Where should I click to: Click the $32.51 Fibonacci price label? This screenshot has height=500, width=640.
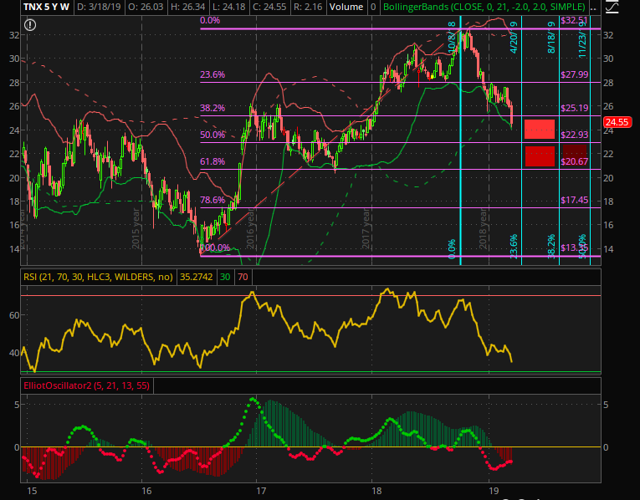pyautogui.click(x=574, y=20)
